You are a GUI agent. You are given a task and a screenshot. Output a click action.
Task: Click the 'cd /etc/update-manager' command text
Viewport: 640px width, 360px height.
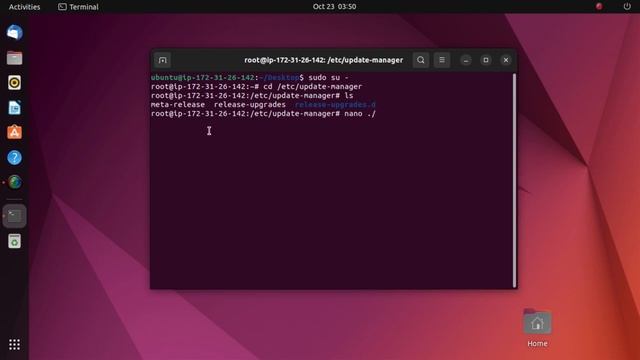click(313, 87)
